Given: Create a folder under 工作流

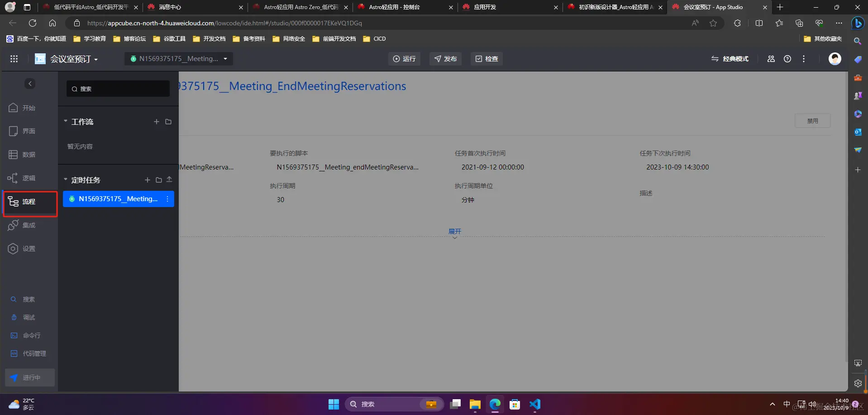Looking at the screenshot, I should point(168,122).
